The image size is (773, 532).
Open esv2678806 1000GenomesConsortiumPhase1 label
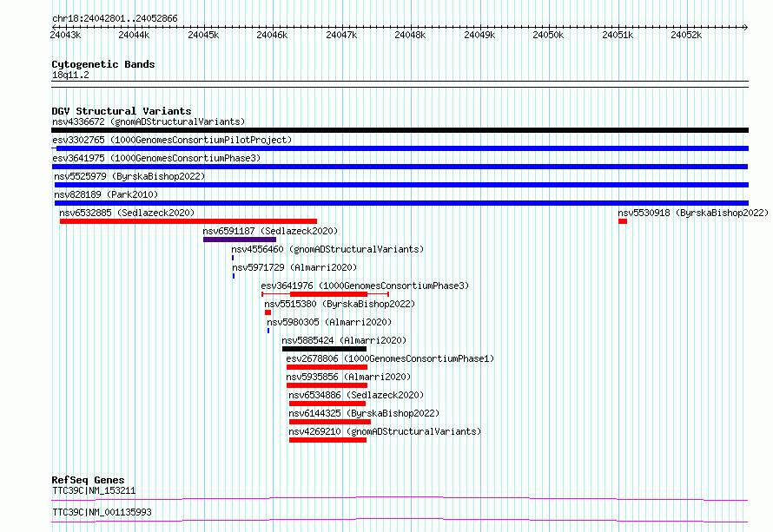(390, 358)
